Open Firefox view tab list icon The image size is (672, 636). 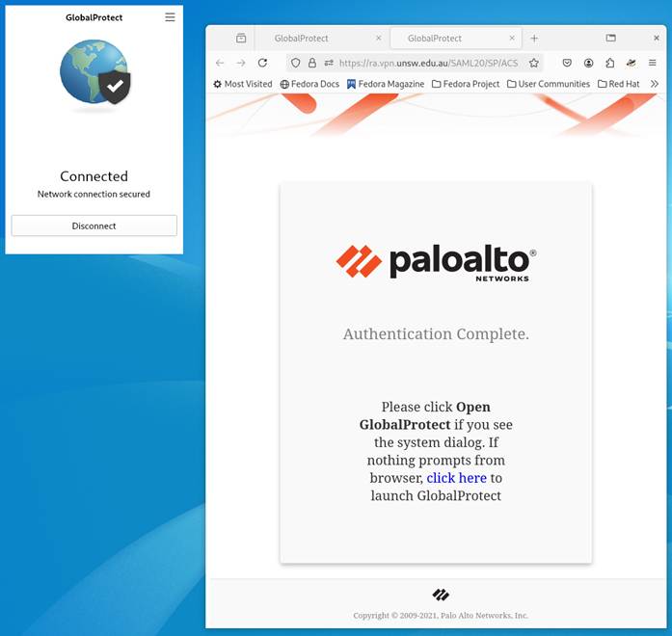pyautogui.click(x=241, y=39)
